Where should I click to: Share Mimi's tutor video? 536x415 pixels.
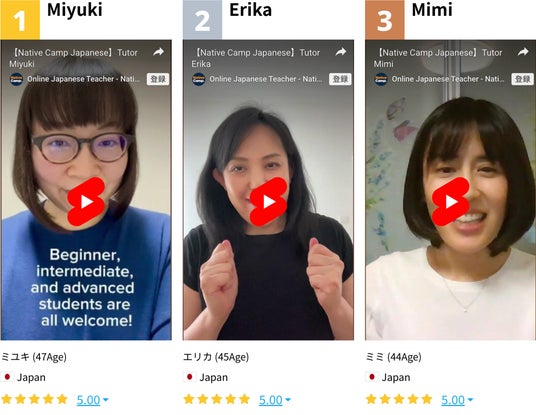(x=523, y=52)
